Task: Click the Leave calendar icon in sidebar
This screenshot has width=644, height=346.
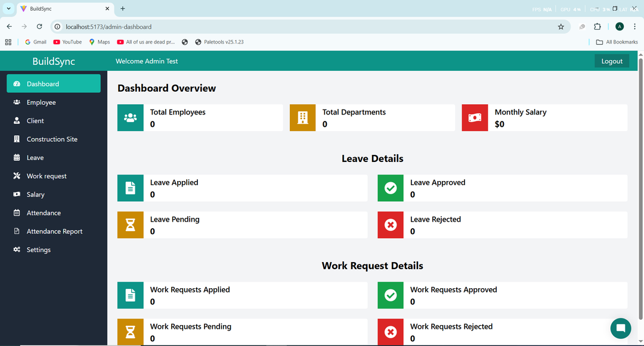Action: click(x=17, y=157)
